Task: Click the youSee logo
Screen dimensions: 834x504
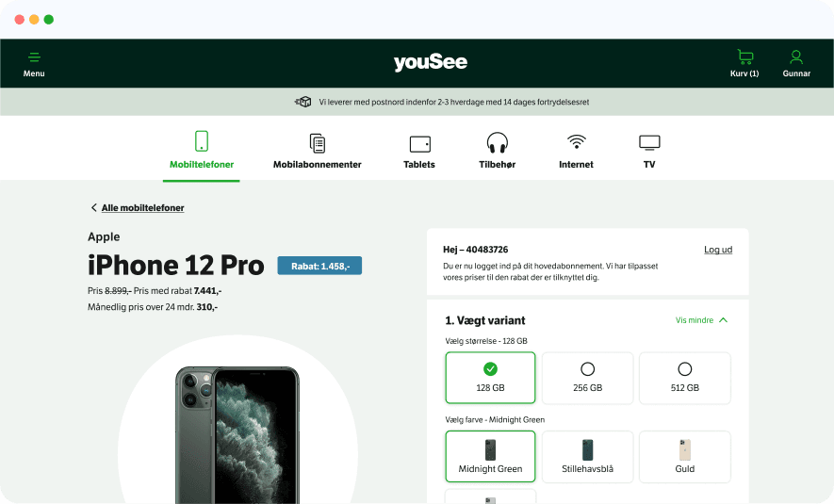Action: pyautogui.click(x=431, y=62)
